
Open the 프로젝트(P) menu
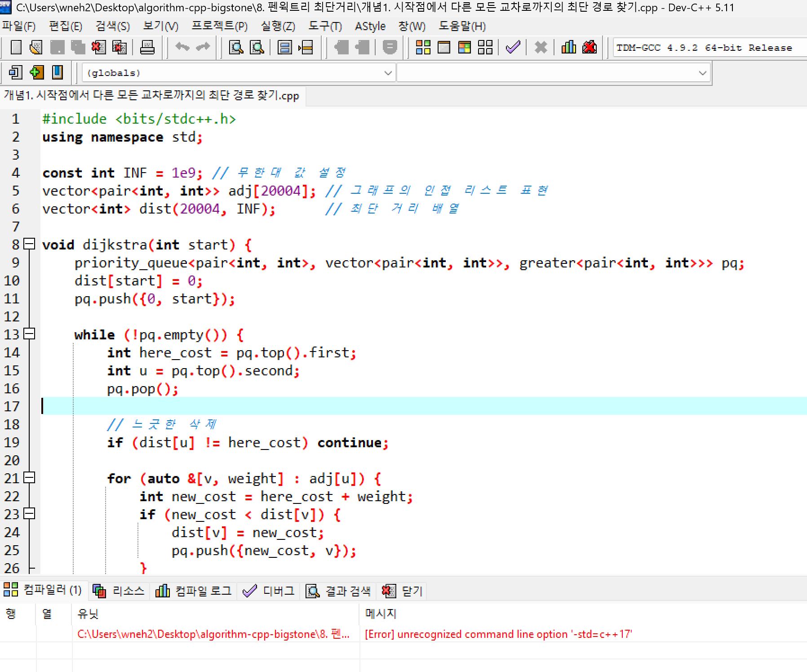pos(220,26)
